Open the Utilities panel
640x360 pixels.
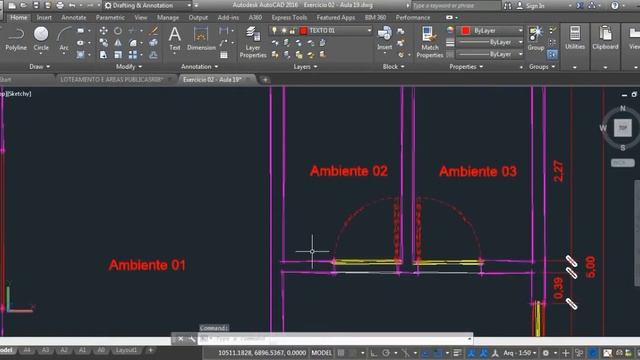[x=575, y=39]
